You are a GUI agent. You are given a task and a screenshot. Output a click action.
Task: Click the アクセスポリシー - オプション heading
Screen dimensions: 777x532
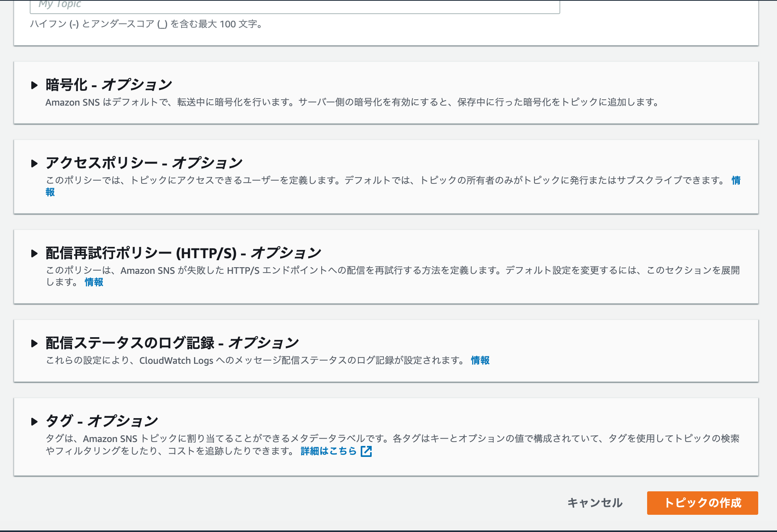[x=144, y=163]
